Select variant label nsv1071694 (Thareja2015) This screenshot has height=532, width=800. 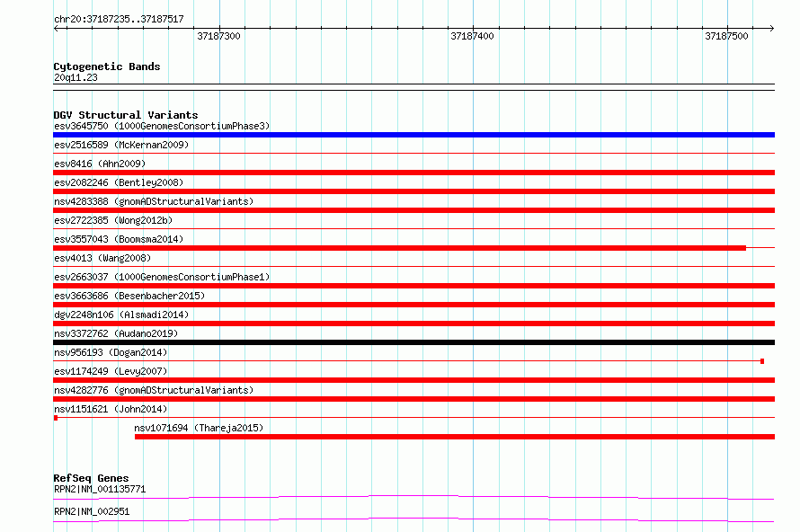pos(199,428)
